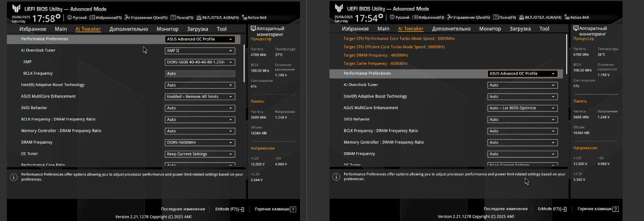The width and height of the screenshot is (644, 221).
Task: Click hardware monitor screen icon in right window
Action: point(576,27)
